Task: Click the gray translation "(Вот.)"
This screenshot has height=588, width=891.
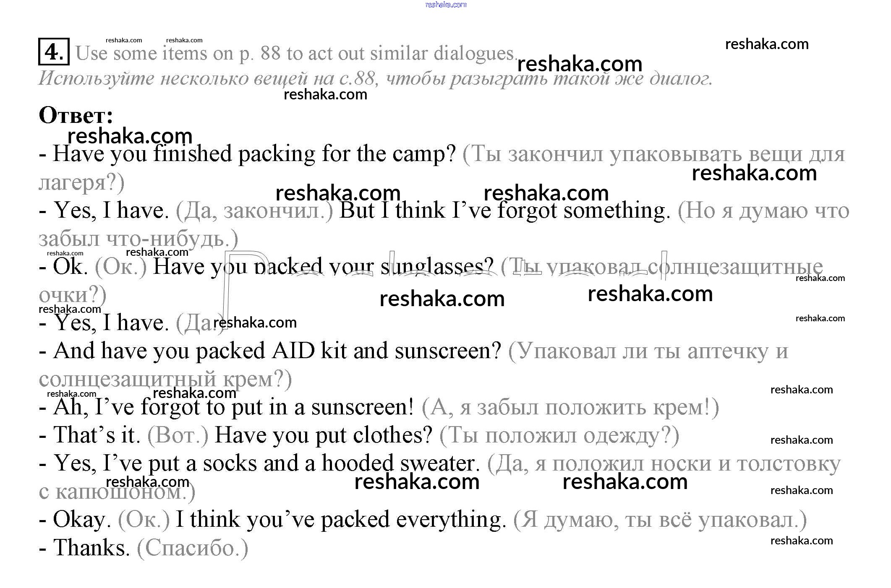Action: [x=178, y=435]
